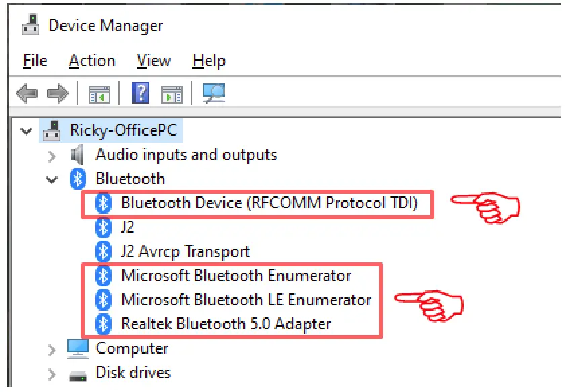570x392 pixels.
Task: Click the show/hide console tree icon
Action: pos(99,93)
